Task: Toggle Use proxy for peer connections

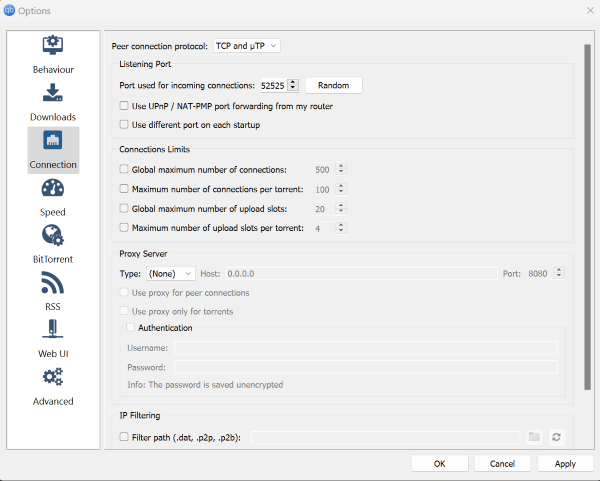Action: click(124, 292)
